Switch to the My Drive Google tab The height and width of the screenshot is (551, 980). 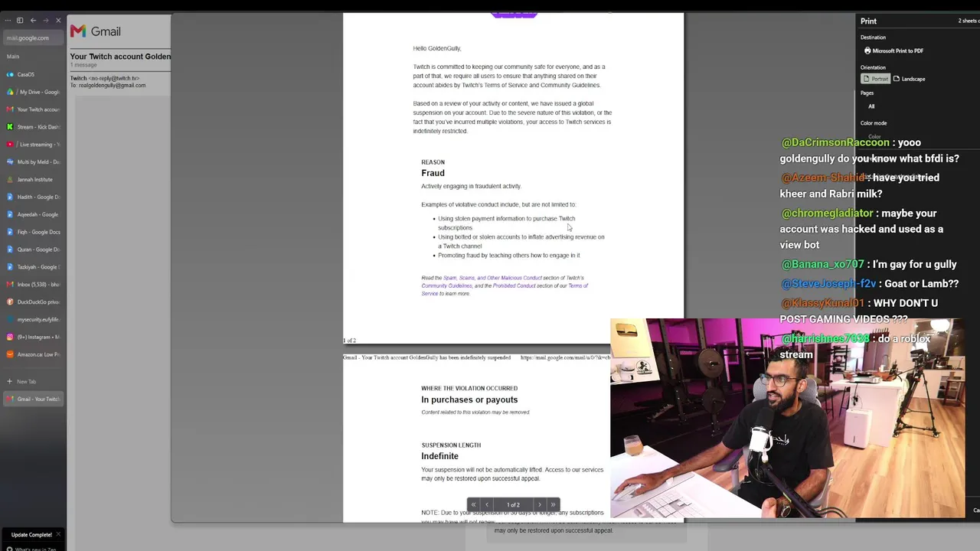point(33,92)
